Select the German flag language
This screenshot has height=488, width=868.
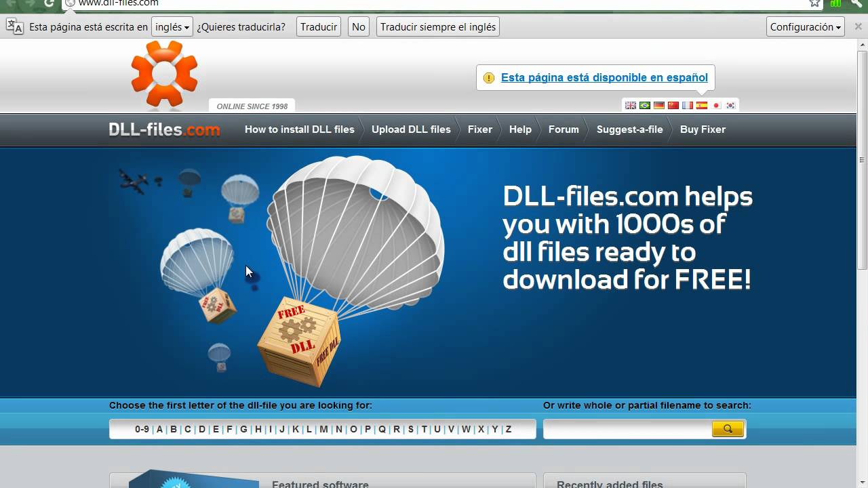659,105
